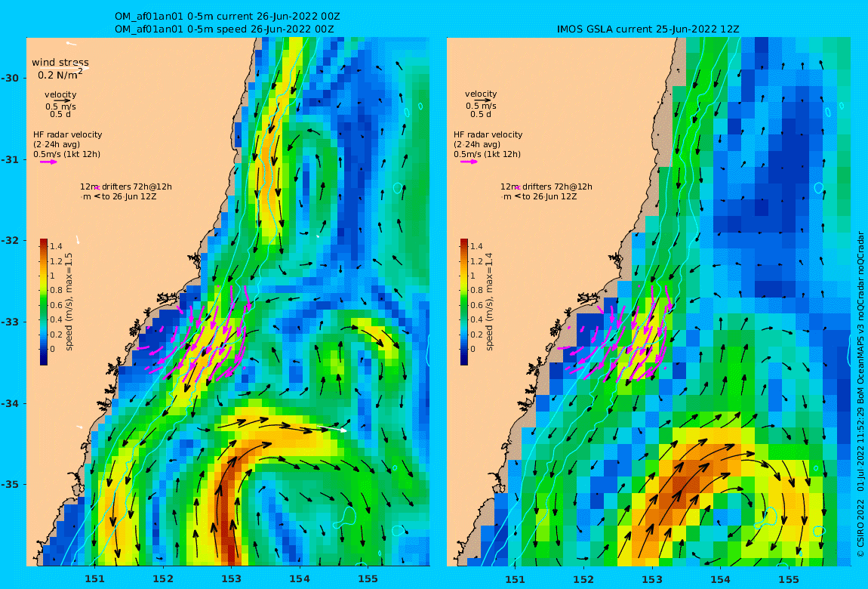
Task: Click longitude 153 under the right map
Action: click(x=651, y=579)
